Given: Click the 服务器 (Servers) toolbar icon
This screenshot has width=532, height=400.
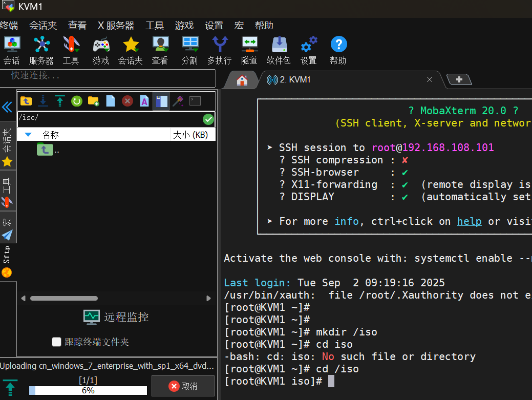Looking at the screenshot, I should [41, 51].
